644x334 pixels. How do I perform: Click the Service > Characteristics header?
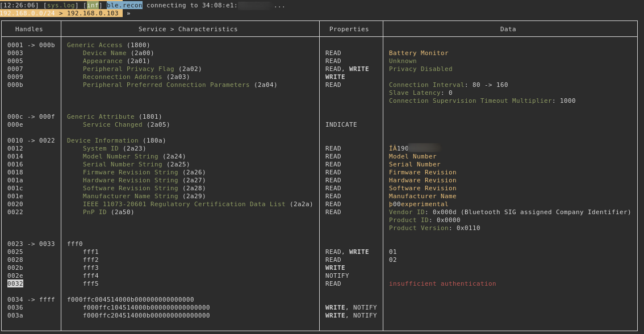(x=188, y=29)
